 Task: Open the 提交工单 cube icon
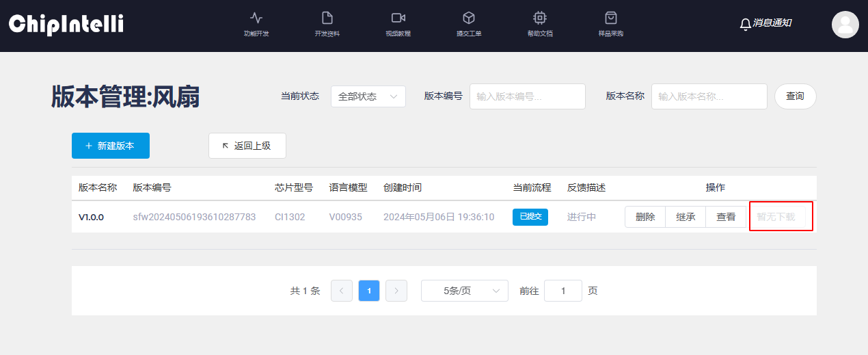coord(469,18)
